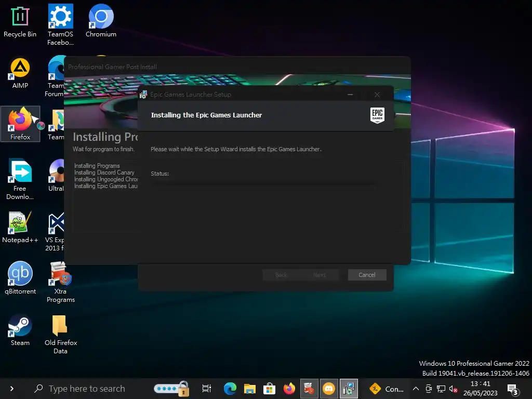Click the muted volume tray icon
The height and width of the screenshot is (399, 532).
453,389
